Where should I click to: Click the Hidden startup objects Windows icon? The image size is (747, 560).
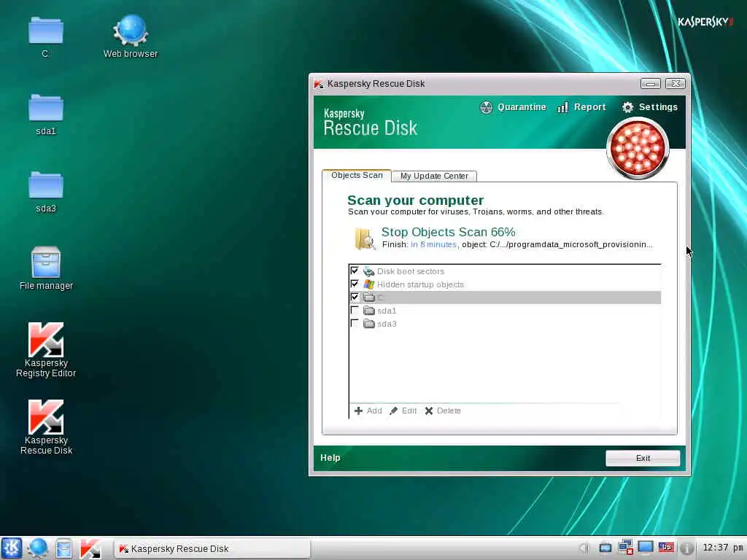click(368, 284)
